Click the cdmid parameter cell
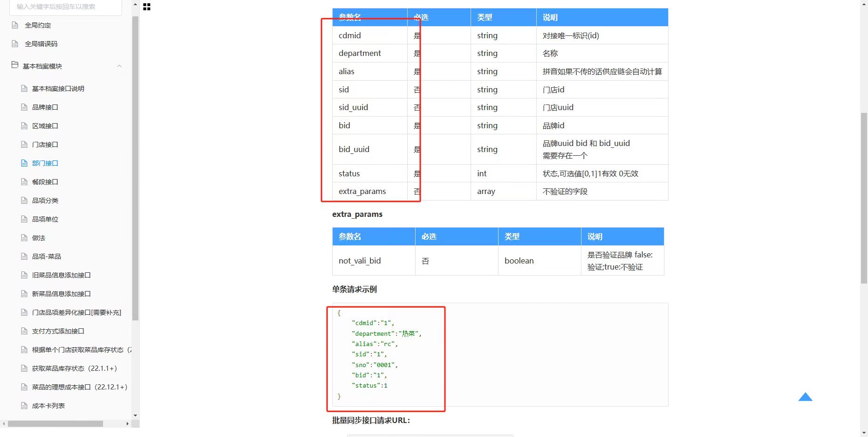 (370, 35)
